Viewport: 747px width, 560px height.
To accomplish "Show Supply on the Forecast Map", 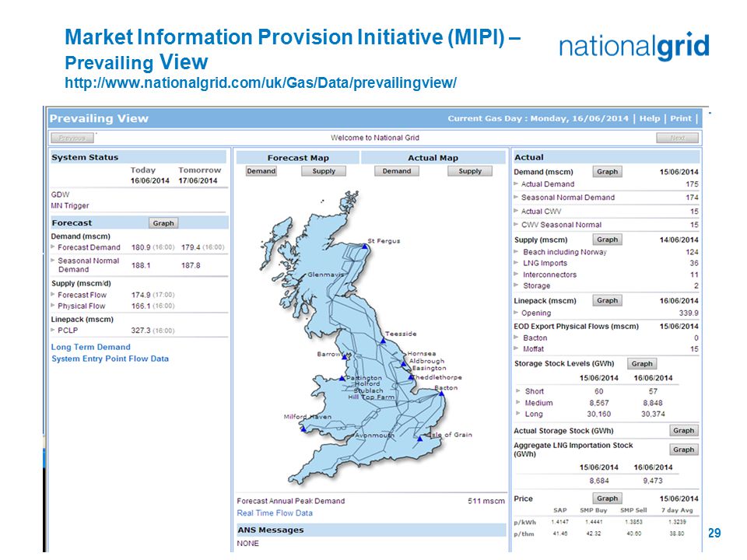I will [x=324, y=171].
